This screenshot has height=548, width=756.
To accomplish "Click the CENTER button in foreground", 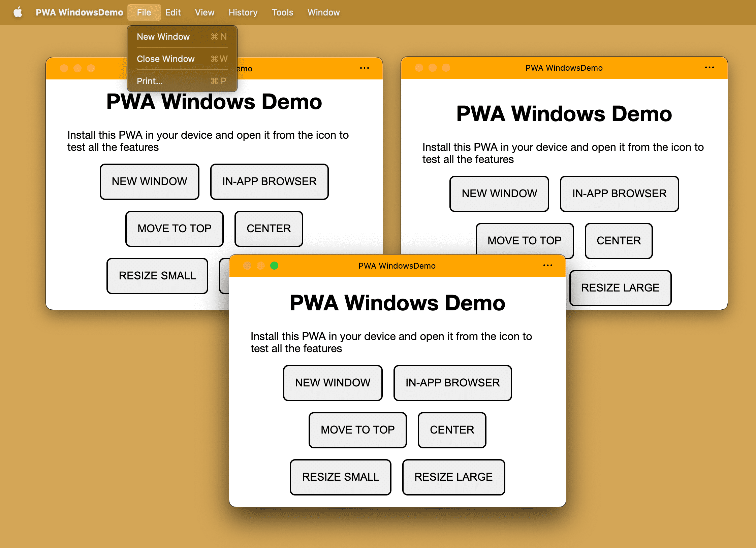I will point(452,430).
